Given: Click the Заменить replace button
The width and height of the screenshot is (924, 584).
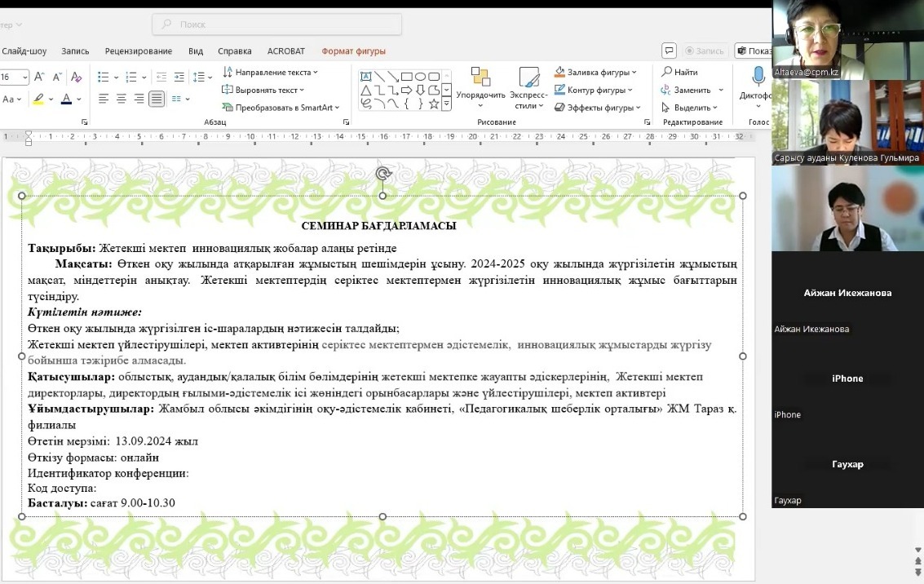Looking at the screenshot, I should click(686, 90).
